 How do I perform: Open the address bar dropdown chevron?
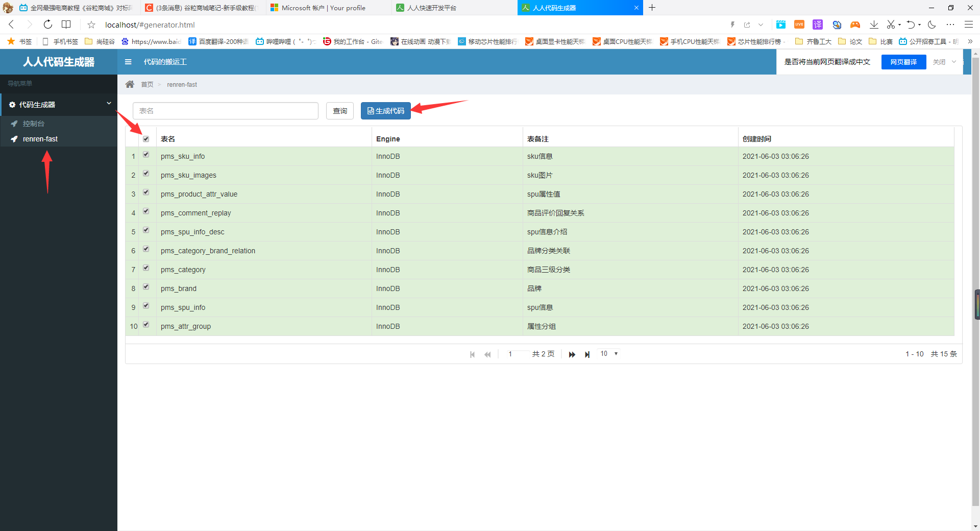click(x=761, y=25)
